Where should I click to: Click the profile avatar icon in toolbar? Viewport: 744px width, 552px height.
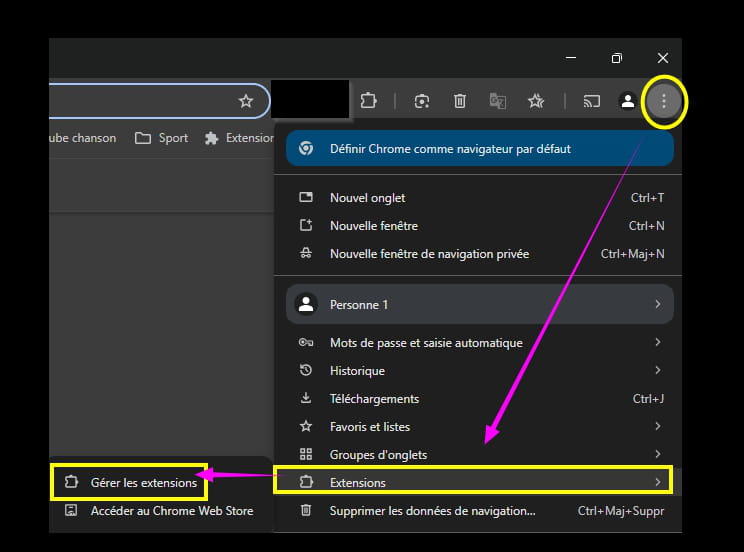tap(627, 101)
